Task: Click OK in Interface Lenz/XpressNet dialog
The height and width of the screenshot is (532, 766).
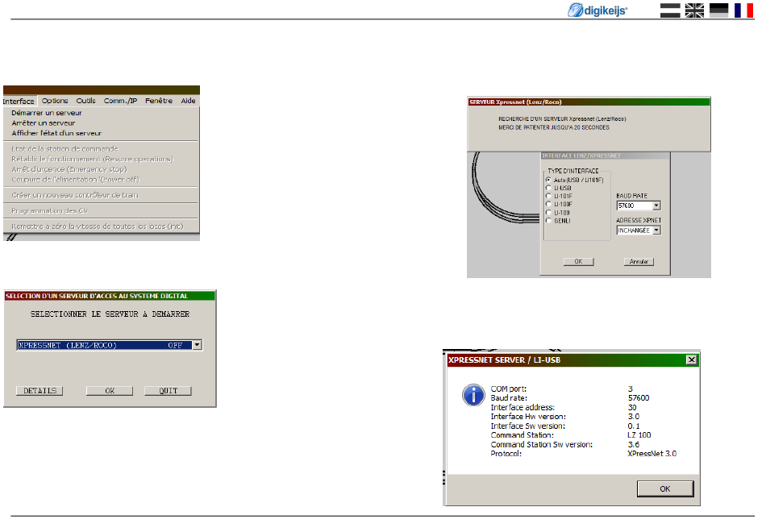Action: [578, 261]
